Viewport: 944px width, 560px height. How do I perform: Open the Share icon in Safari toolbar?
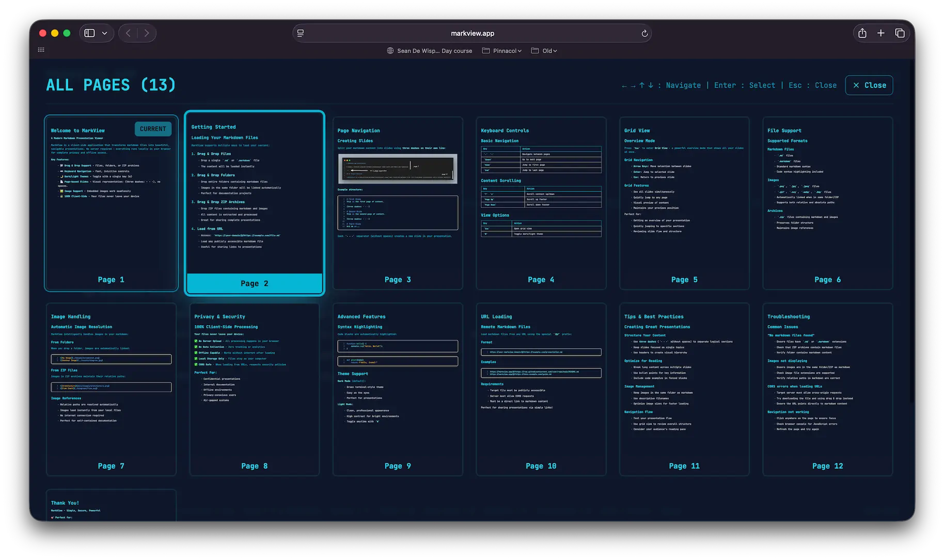tap(862, 33)
